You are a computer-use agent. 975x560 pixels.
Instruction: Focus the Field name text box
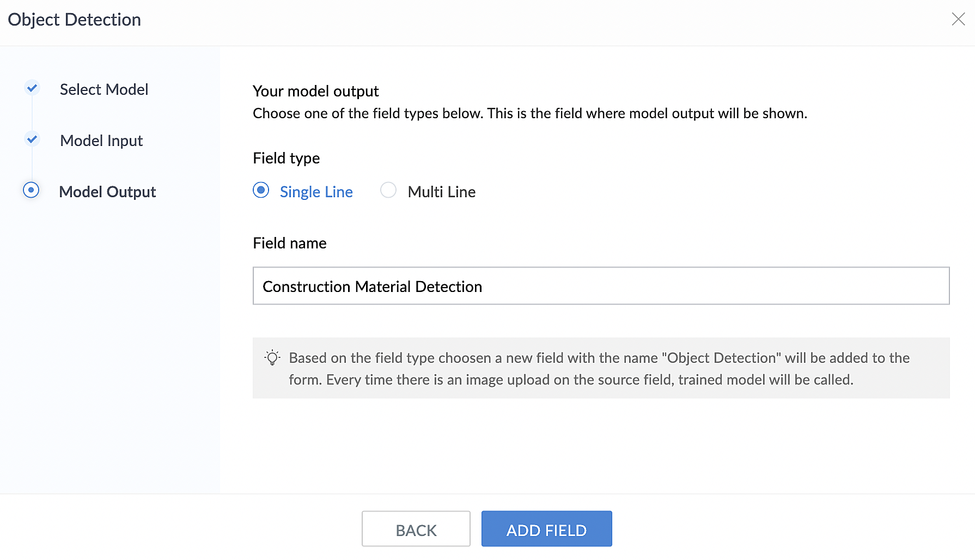click(601, 286)
